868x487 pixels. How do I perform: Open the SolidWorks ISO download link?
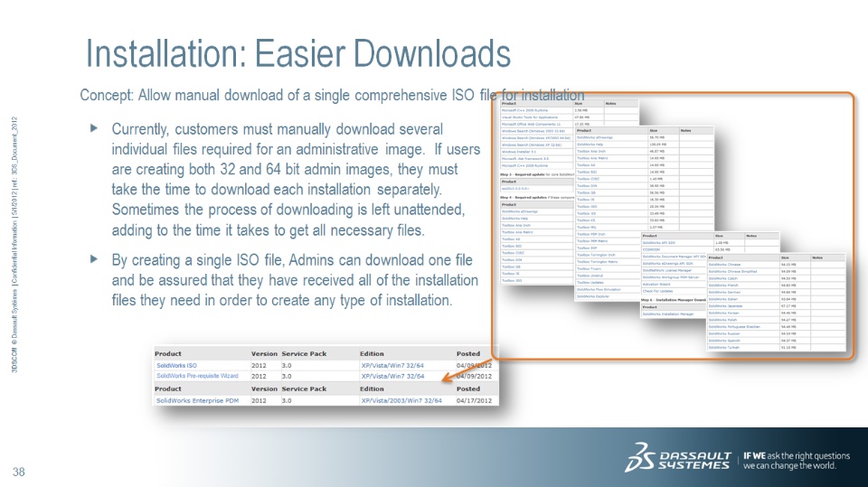coord(176,366)
